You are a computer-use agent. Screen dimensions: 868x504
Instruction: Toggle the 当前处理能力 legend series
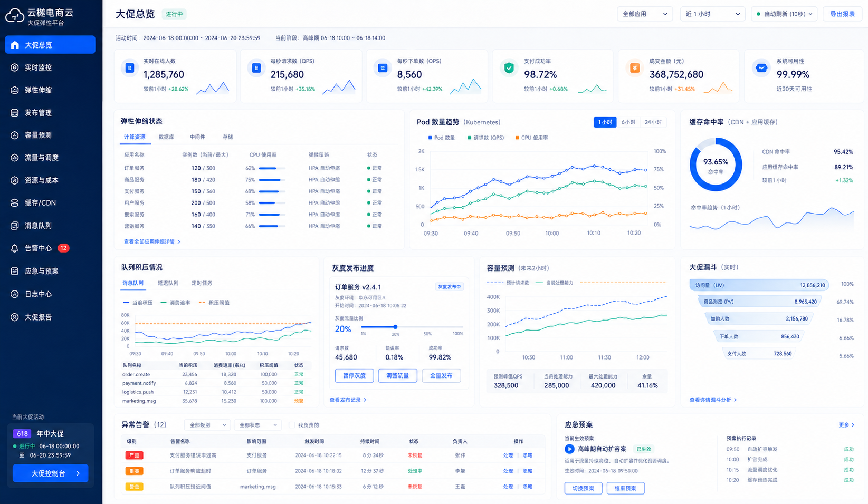pos(555,283)
